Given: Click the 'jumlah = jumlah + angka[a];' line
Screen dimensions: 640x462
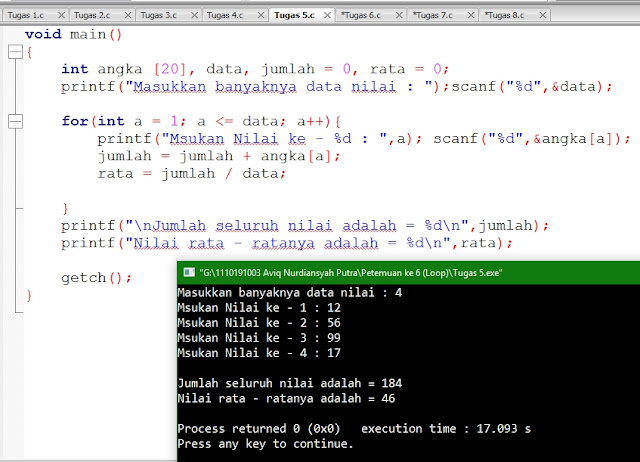Looking at the screenshot, I should click(219, 156).
